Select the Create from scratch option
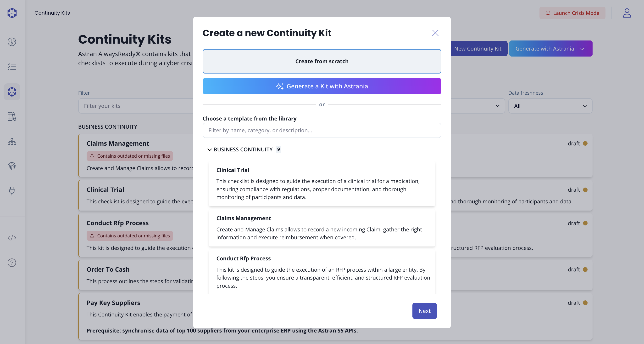Image resolution: width=644 pixels, height=344 pixels. 322,61
